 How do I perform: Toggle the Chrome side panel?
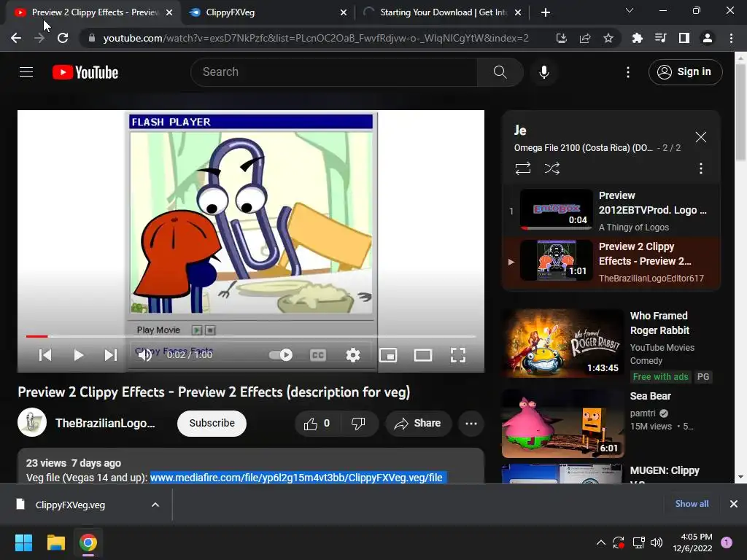(684, 38)
